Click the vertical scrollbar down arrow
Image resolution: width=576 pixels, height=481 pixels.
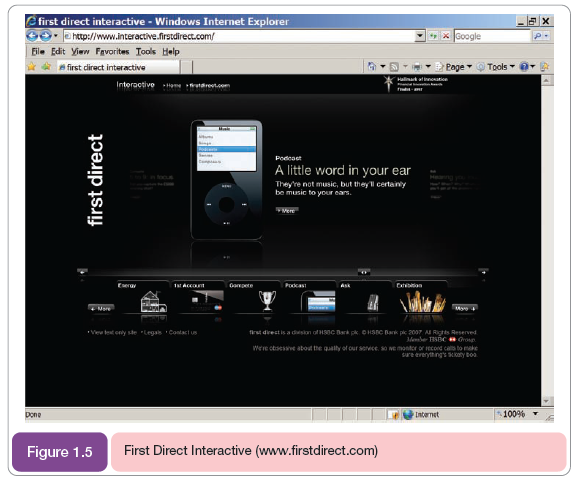(547, 401)
